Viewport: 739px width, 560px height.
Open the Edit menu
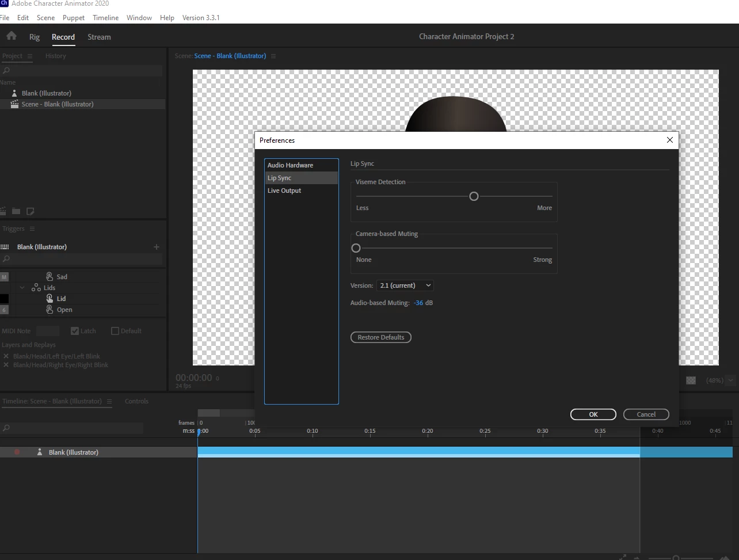(x=23, y=18)
